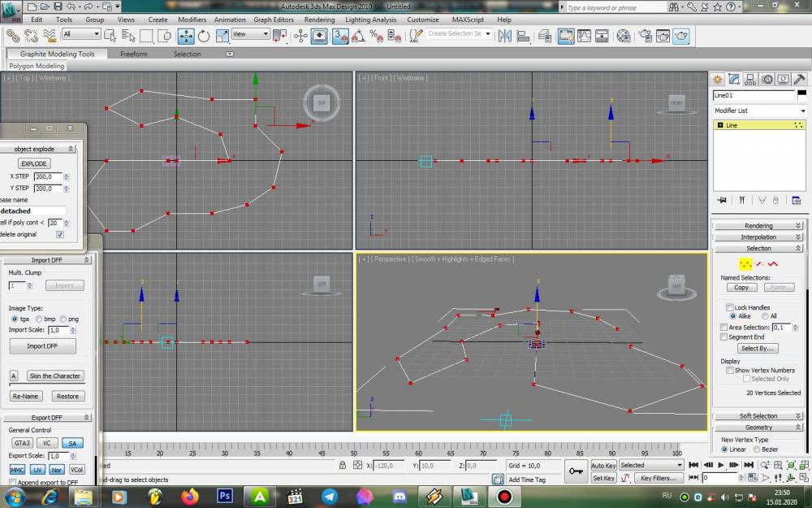Viewport: 812px width, 508px height.
Task: Click the Render Production teapot icon
Action: coord(681,36)
